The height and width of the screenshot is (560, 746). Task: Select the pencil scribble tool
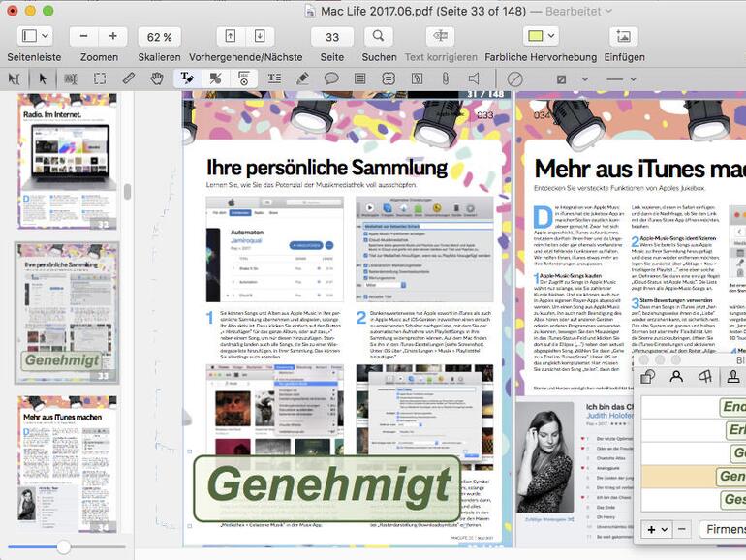coord(302,78)
